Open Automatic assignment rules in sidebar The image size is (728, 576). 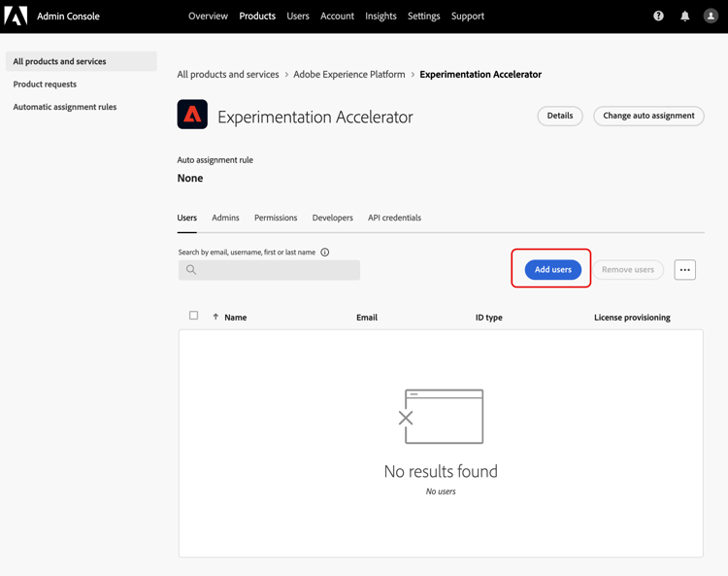(x=65, y=107)
